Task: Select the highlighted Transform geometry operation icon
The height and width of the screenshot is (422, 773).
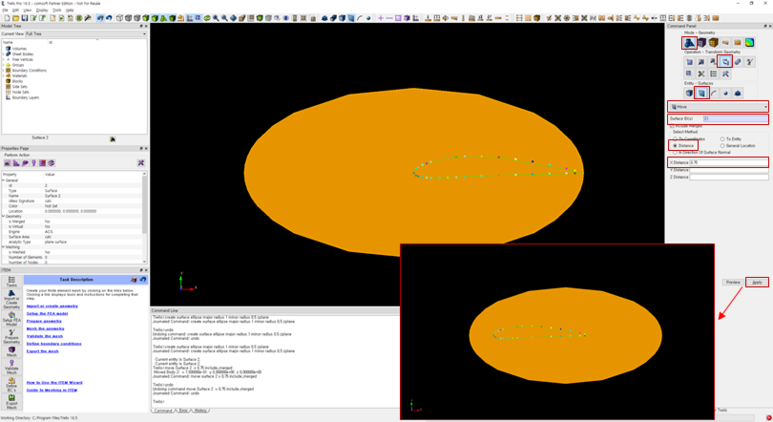Action: 725,62
